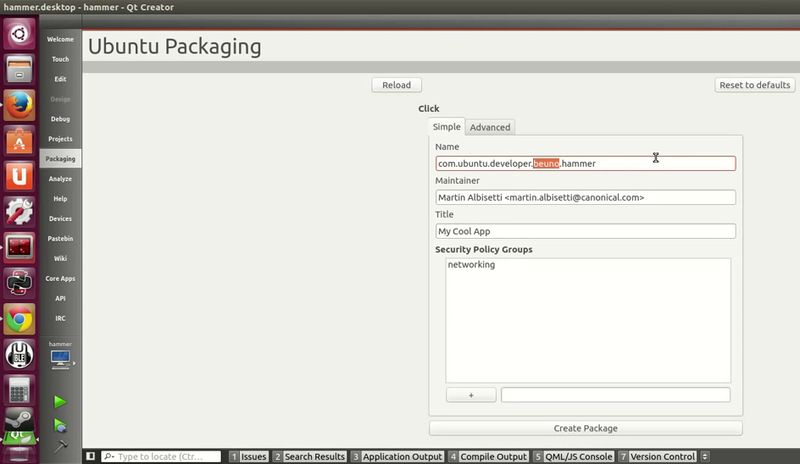This screenshot has height=464, width=800.
Task: Switch to Qt Creator launcher icon
Action: pyautogui.click(x=19, y=438)
